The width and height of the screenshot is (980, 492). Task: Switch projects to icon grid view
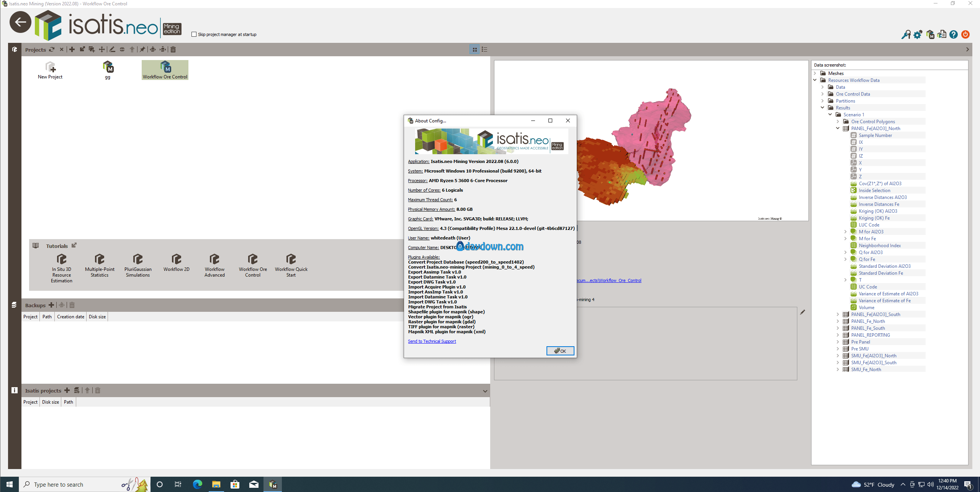click(x=474, y=49)
